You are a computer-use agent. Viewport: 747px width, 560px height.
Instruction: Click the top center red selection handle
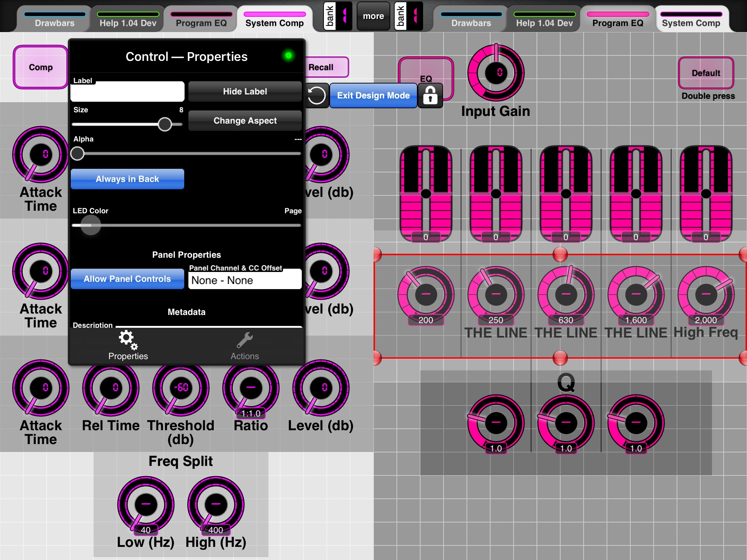coord(560,254)
